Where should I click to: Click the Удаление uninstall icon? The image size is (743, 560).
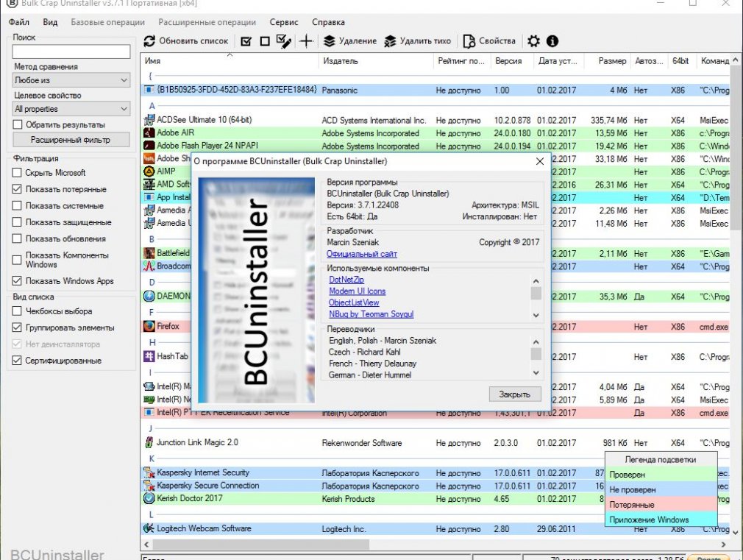click(330, 41)
